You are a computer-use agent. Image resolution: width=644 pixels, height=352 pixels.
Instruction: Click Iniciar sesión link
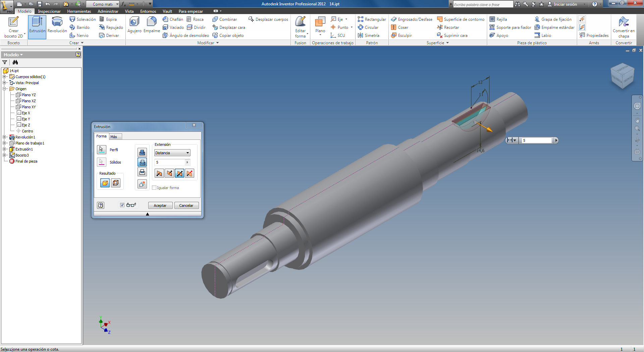point(562,4)
